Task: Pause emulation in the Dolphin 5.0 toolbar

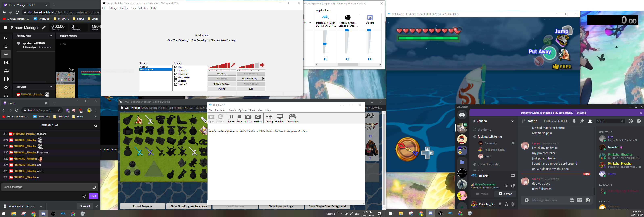Action: tap(231, 119)
